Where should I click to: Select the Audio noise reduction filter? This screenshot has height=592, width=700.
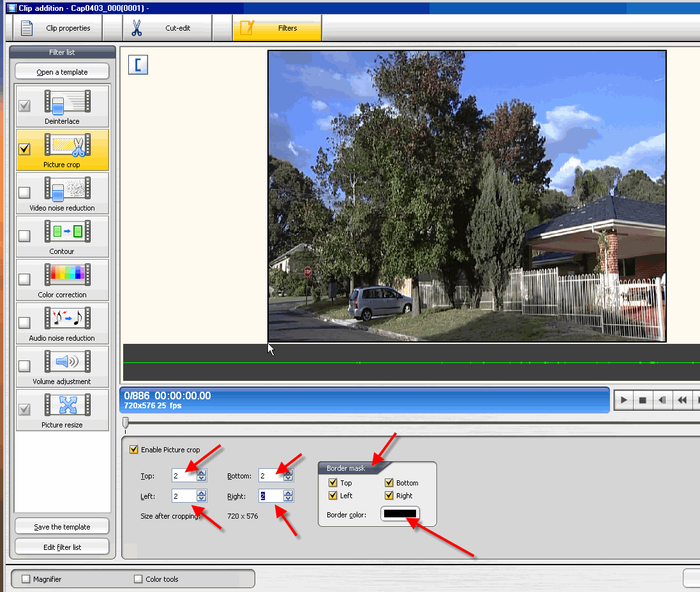pos(67,319)
